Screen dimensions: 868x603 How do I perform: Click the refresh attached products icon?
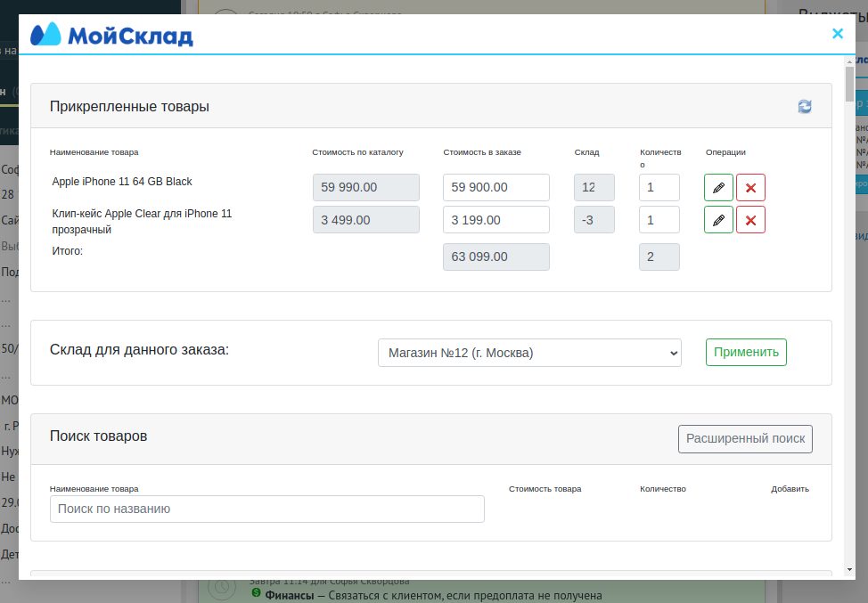(x=805, y=106)
